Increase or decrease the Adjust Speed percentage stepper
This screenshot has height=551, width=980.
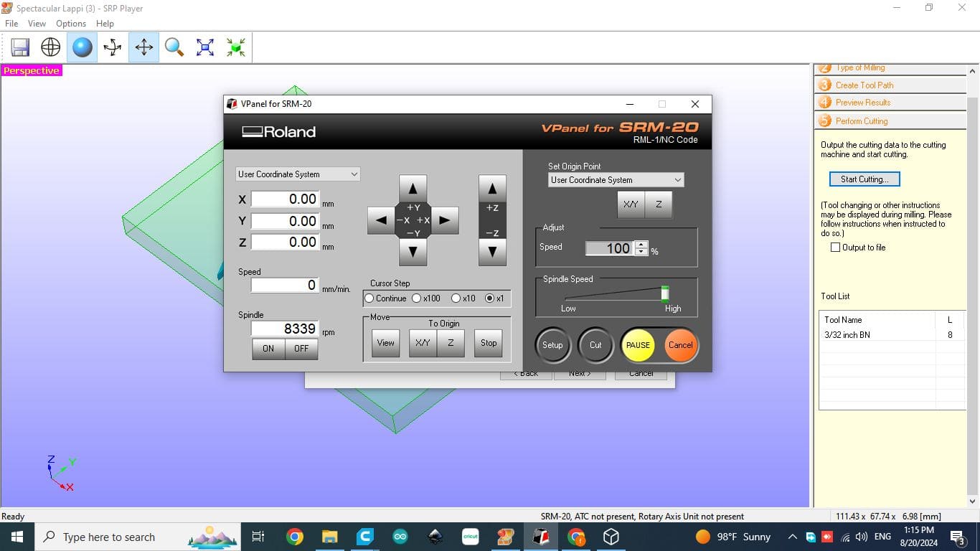coord(641,248)
